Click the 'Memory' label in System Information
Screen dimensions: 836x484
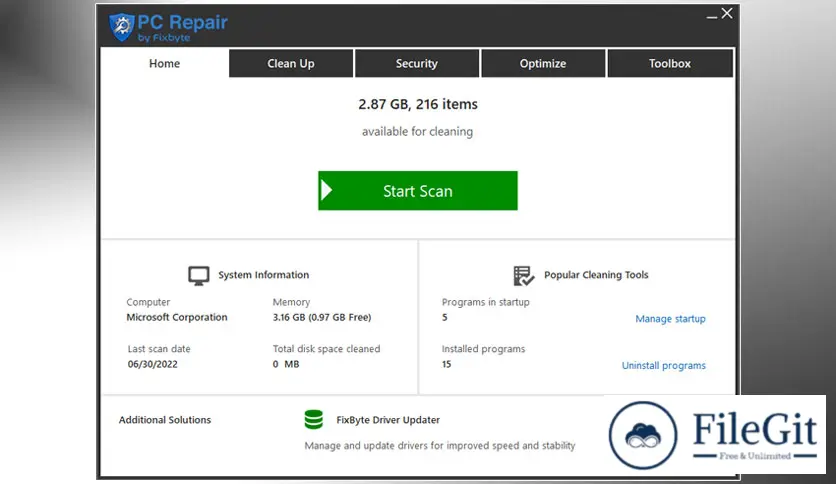[x=291, y=302]
